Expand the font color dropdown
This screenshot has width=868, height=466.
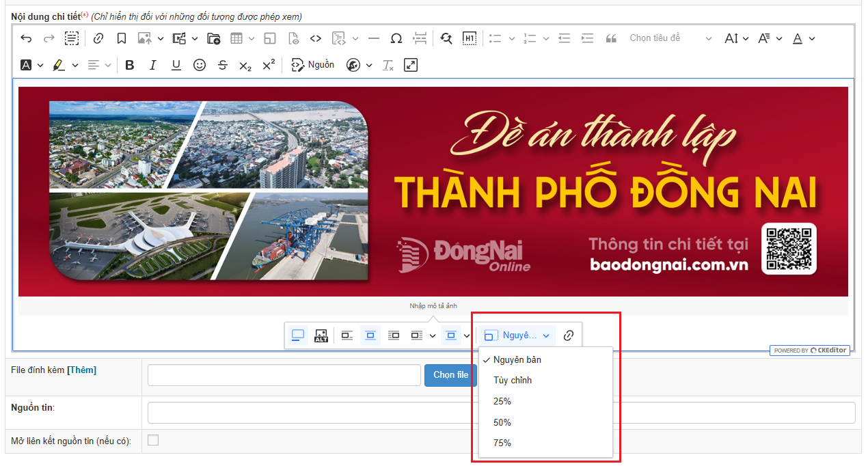[x=811, y=38]
